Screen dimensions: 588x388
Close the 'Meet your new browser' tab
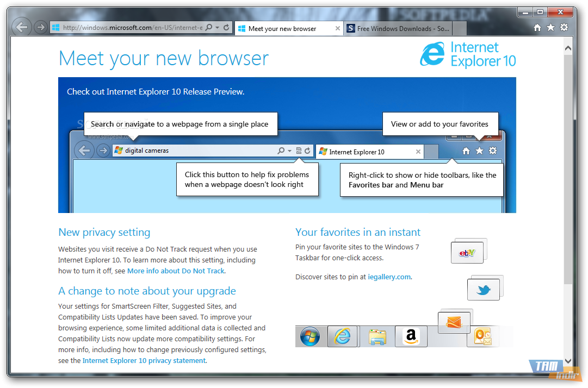337,28
